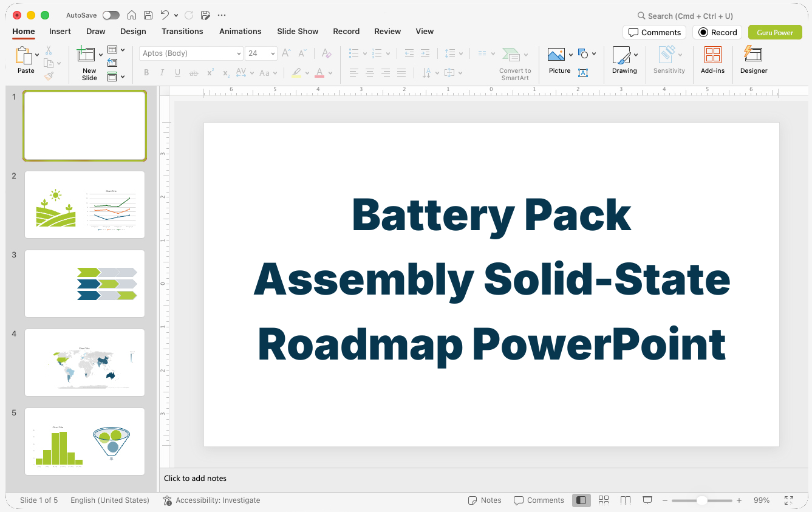Click the Reset slide icon
812x512 pixels.
112,63
